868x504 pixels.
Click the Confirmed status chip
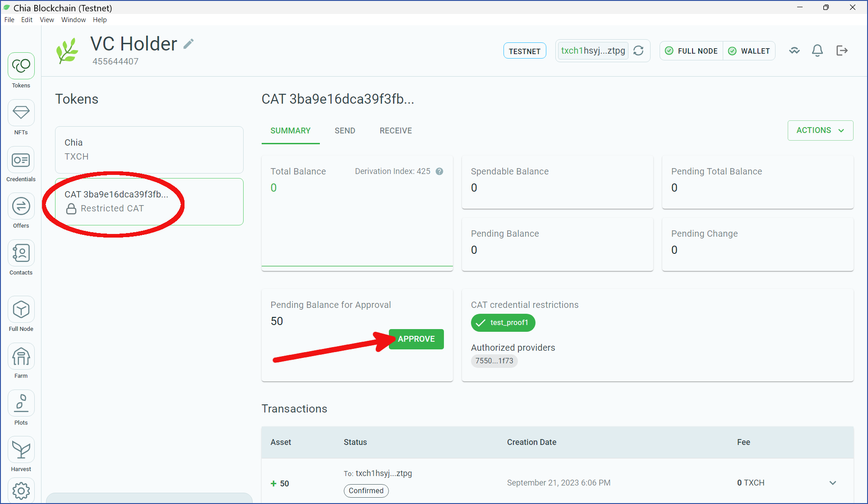[x=366, y=490]
